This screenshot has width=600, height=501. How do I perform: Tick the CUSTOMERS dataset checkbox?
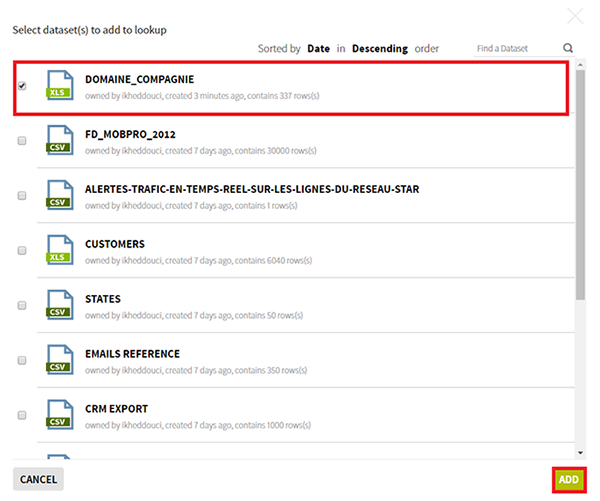(22, 251)
